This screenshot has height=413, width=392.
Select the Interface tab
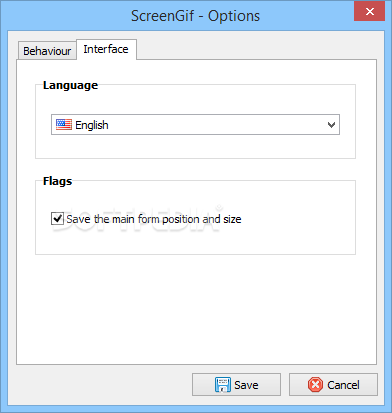pyautogui.click(x=106, y=49)
